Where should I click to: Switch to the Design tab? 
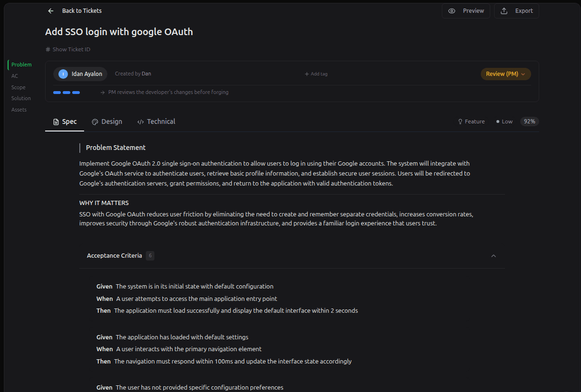click(112, 121)
